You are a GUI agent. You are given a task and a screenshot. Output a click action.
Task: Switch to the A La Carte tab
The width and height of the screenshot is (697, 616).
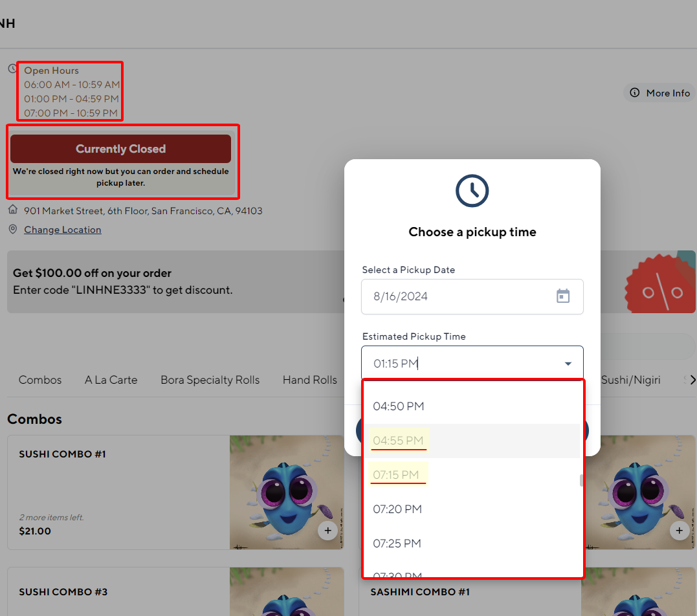[111, 380]
